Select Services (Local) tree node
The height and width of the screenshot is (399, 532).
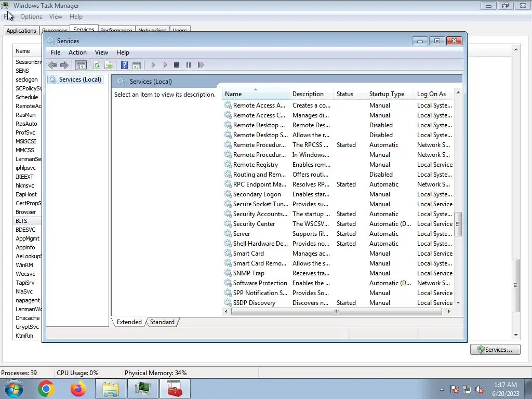pos(75,79)
